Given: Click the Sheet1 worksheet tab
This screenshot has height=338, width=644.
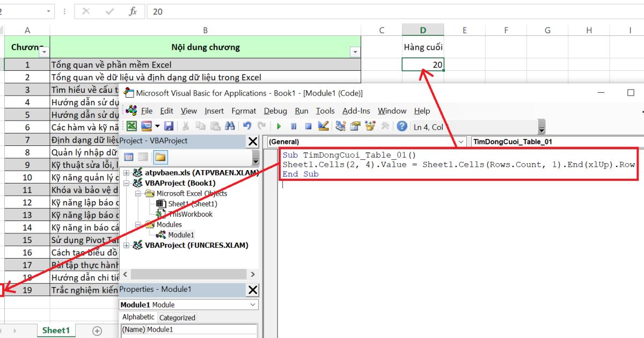Looking at the screenshot, I should 55,330.
